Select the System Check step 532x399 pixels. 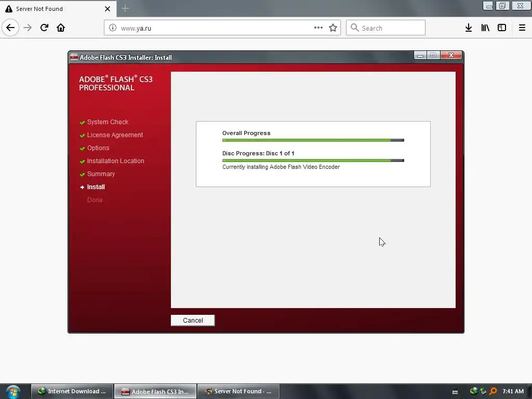[x=108, y=122]
